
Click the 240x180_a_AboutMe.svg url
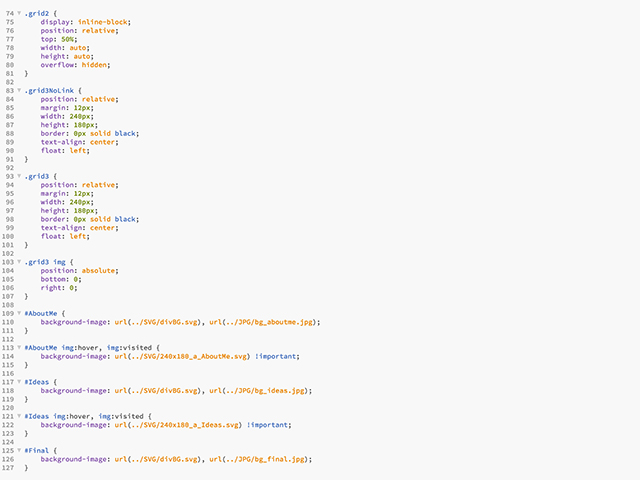tap(182, 356)
